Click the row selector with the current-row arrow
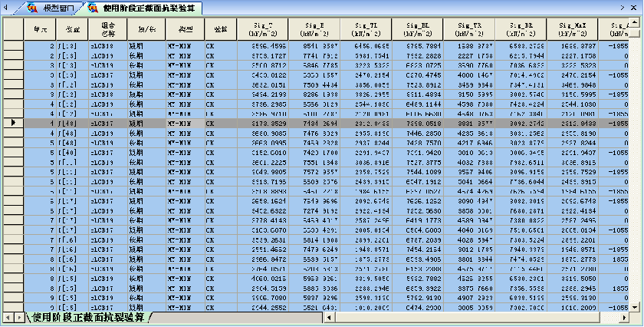Screen dimensions: 644x327 tap(13, 123)
